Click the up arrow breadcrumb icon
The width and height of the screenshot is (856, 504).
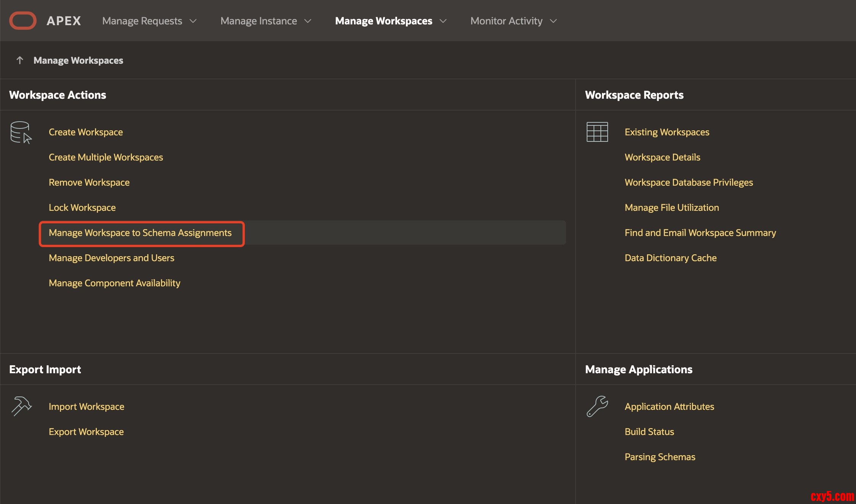coord(20,60)
